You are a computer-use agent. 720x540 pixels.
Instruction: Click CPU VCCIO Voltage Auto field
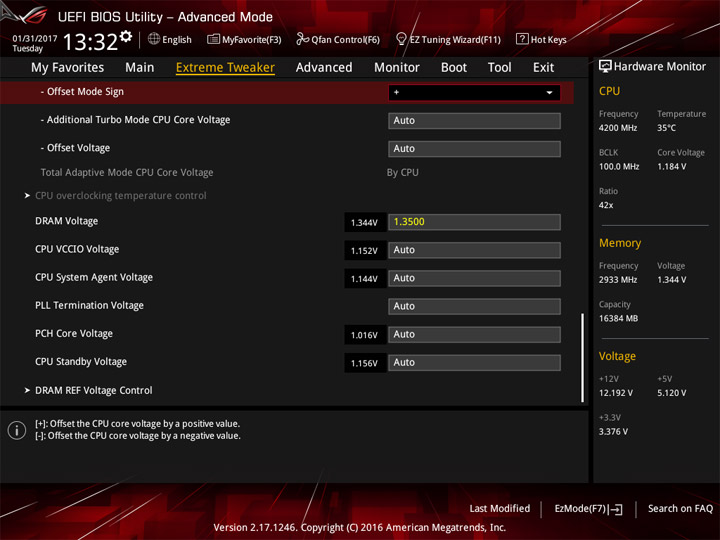pos(474,250)
